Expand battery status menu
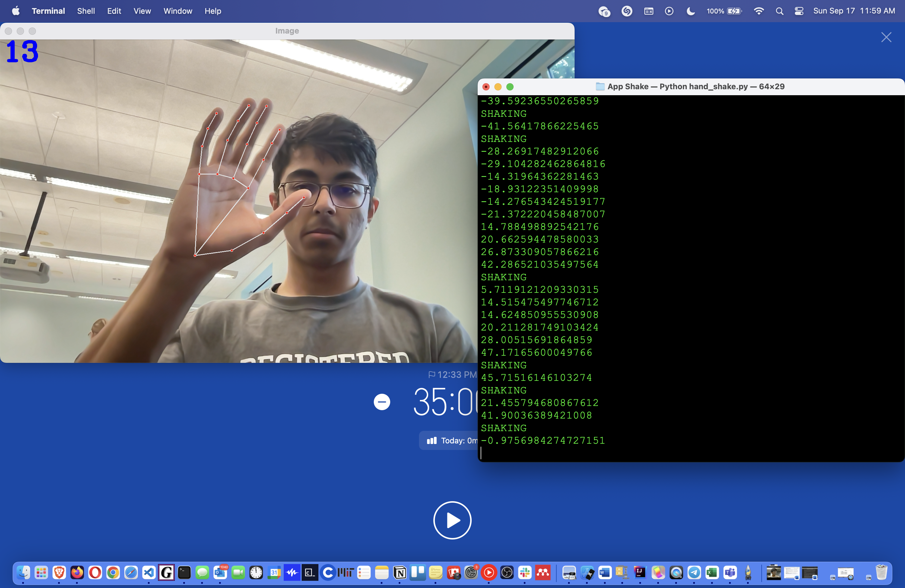Screen dimensions: 905x588 tap(724, 11)
